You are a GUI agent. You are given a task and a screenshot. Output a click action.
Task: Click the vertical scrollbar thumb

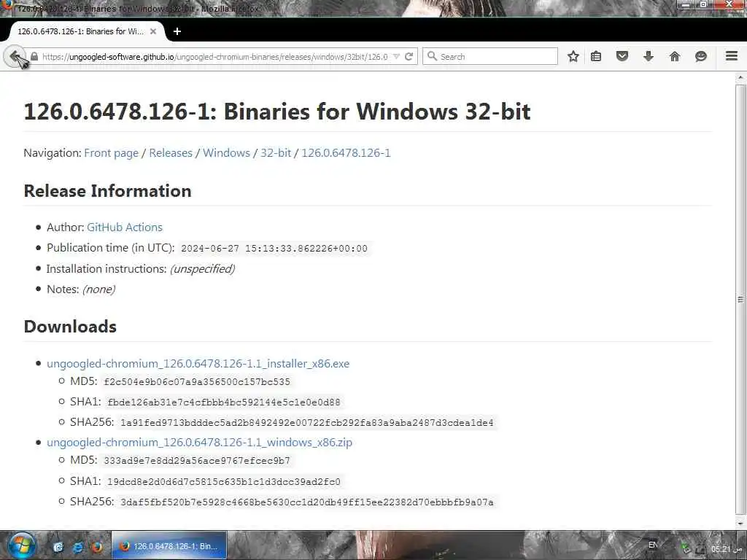pos(740,300)
